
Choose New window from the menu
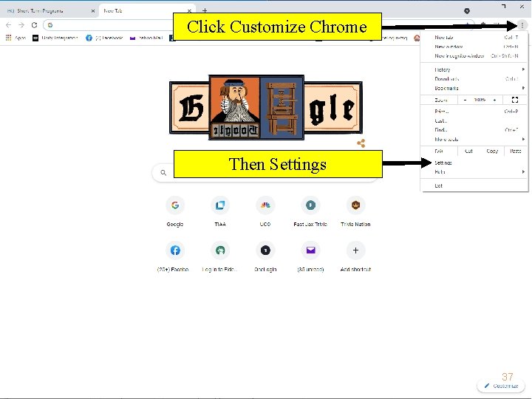(474, 47)
